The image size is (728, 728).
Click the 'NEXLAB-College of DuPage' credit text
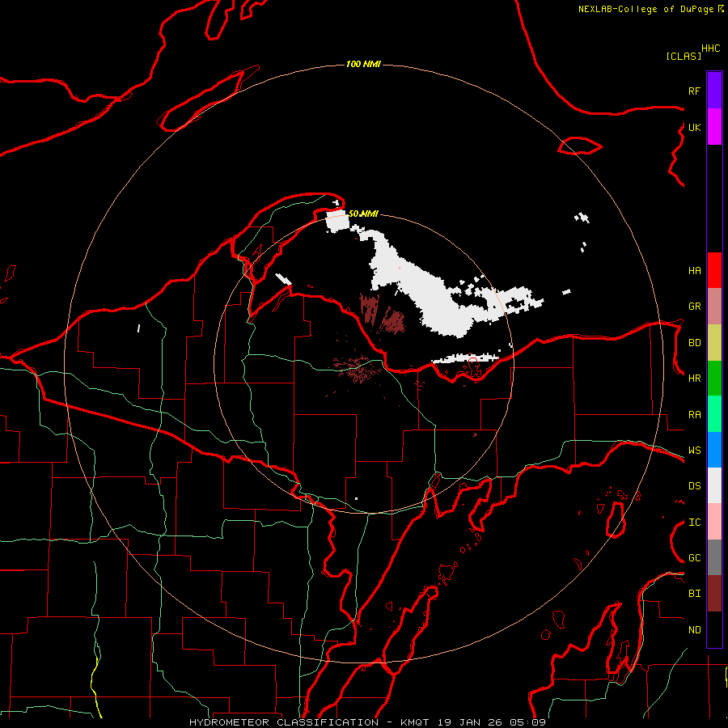pos(646,9)
